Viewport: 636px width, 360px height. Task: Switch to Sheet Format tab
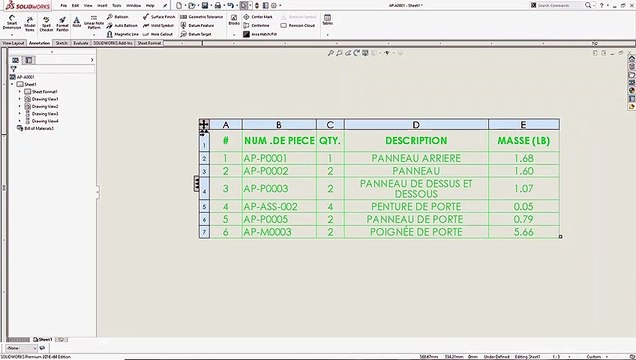click(149, 43)
